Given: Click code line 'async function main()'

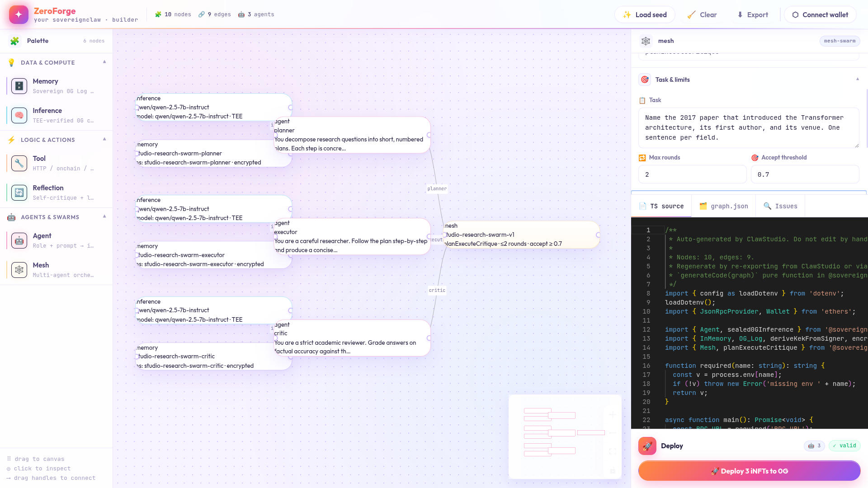Looking at the screenshot, I should pyautogui.click(x=739, y=420).
